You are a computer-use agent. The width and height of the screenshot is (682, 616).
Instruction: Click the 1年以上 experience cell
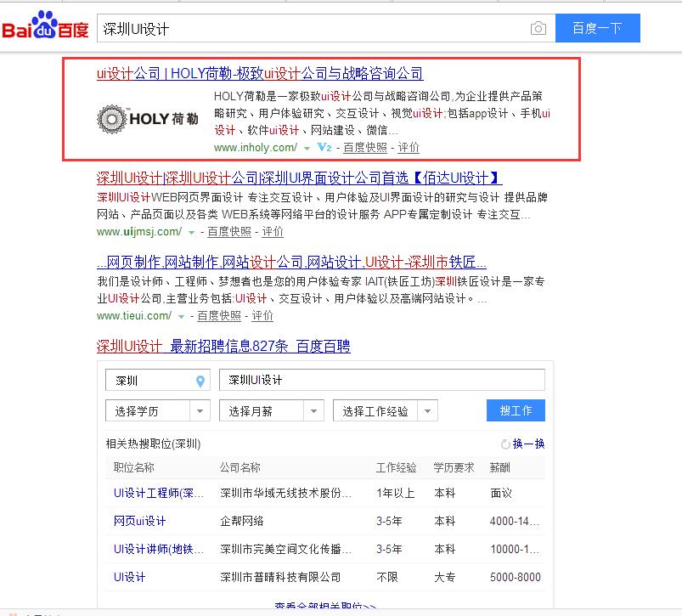(396, 493)
